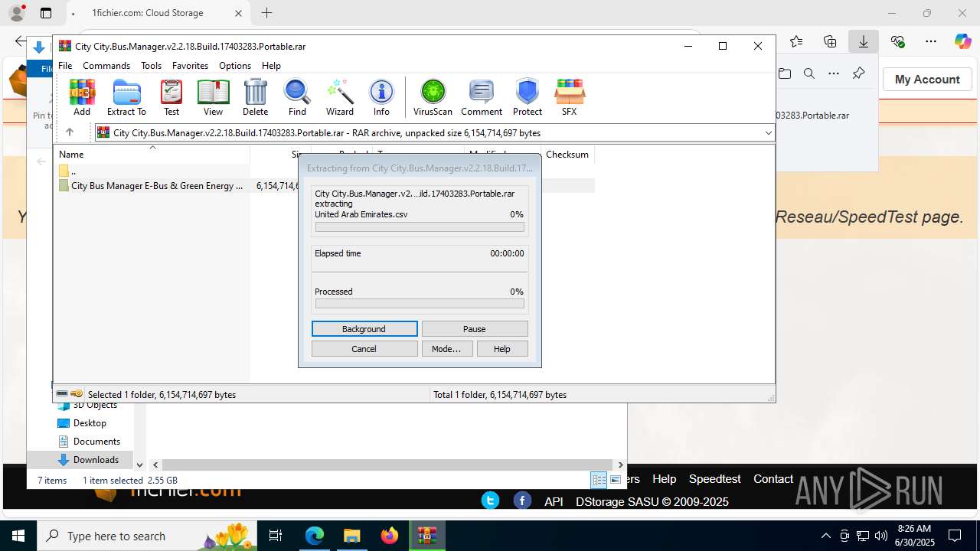Open Edge Favorites star icon
980x551 pixels.
[796, 41]
